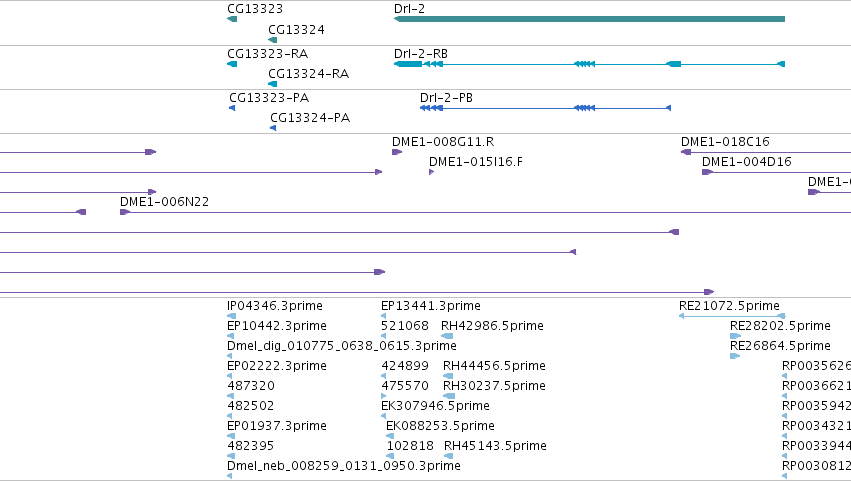This screenshot has height=481, width=851.
Task: Select BAC clone DME1-004D16
Action: coord(747,162)
